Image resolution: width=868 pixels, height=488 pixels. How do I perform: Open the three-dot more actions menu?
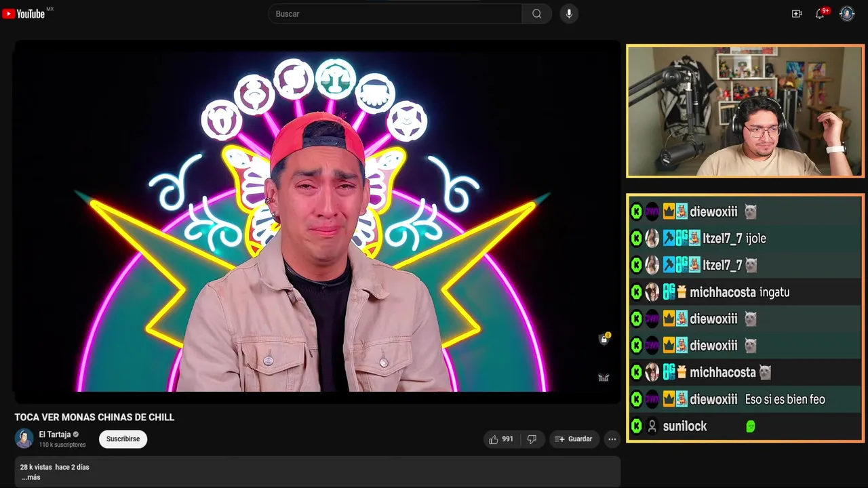[x=612, y=439]
